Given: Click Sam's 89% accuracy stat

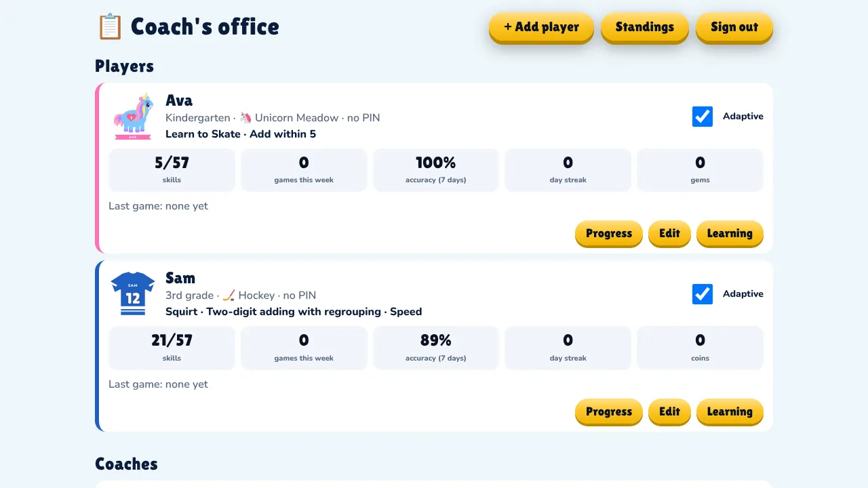Looking at the screenshot, I should click(436, 348).
